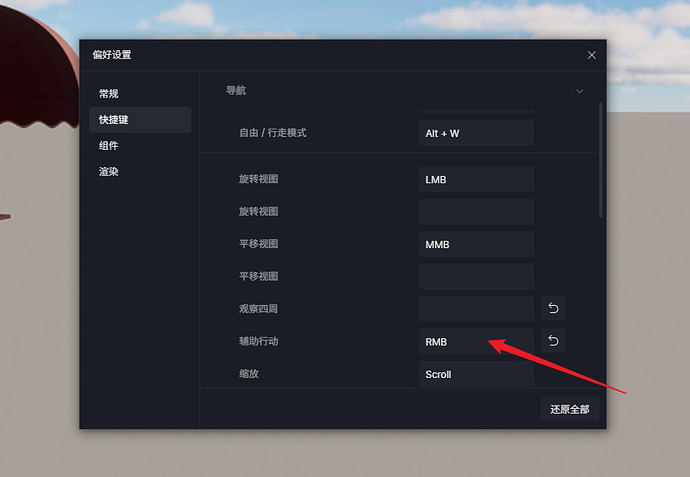Edit the RMB shortcut field for 辅助行动
690x477 pixels.
click(477, 341)
